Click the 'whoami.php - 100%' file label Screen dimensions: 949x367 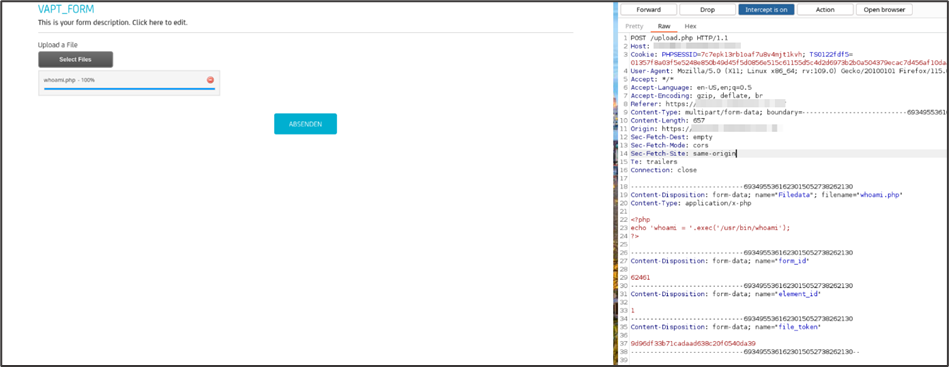click(x=69, y=80)
